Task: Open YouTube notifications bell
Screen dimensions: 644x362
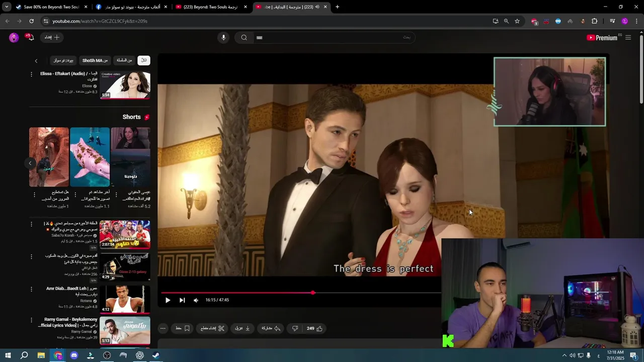Action: point(30,37)
